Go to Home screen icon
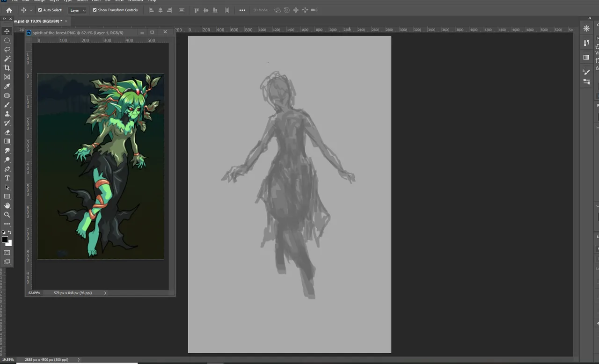This screenshot has height=364, width=599. coord(8,10)
